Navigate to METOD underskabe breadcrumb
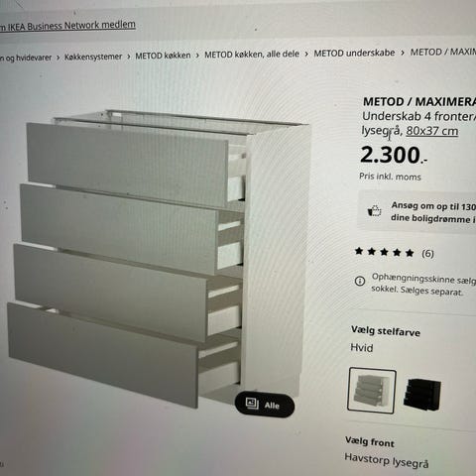476x476 pixels. (354, 53)
